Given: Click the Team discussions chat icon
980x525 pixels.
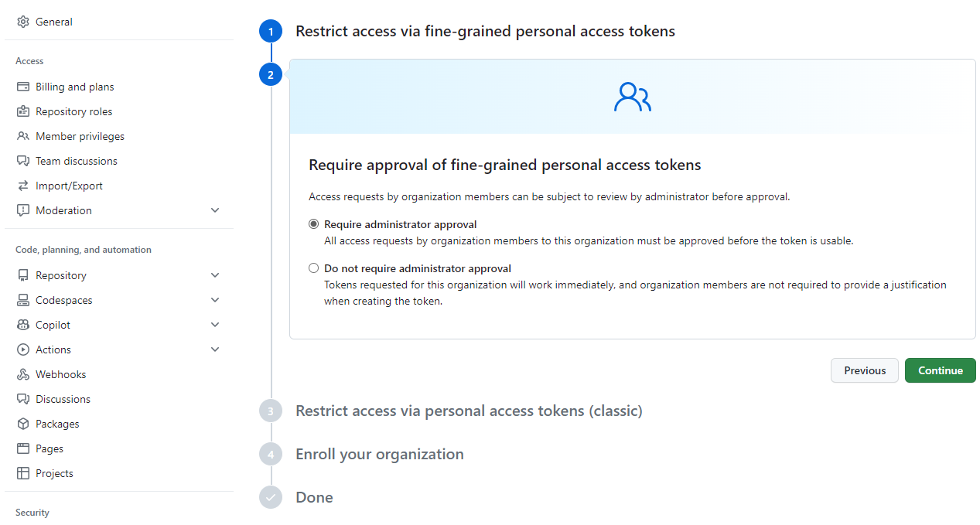Looking at the screenshot, I should 23,161.
